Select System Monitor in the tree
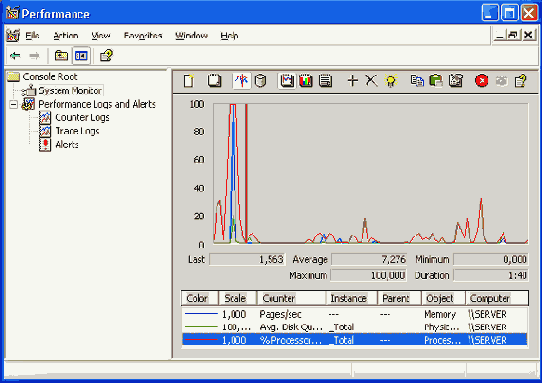 70,91
